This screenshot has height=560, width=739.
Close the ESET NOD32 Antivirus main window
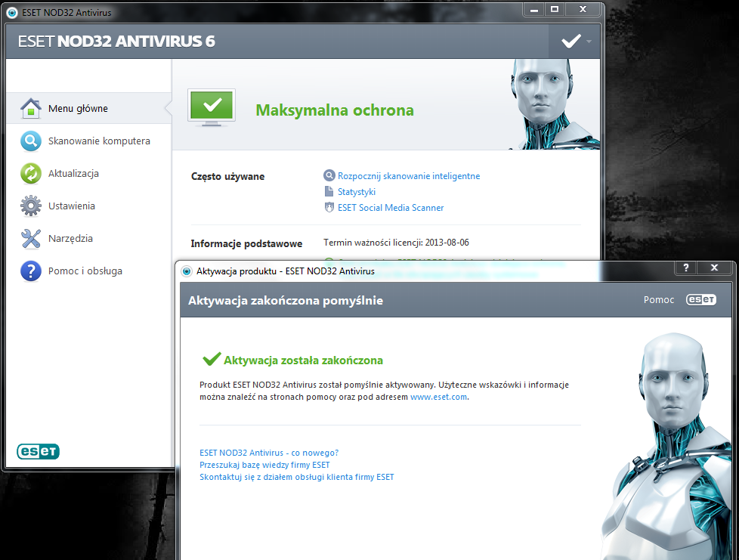[583, 9]
